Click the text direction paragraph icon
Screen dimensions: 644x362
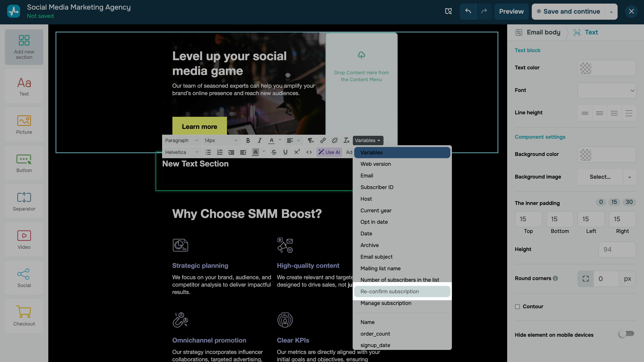(x=311, y=140)
